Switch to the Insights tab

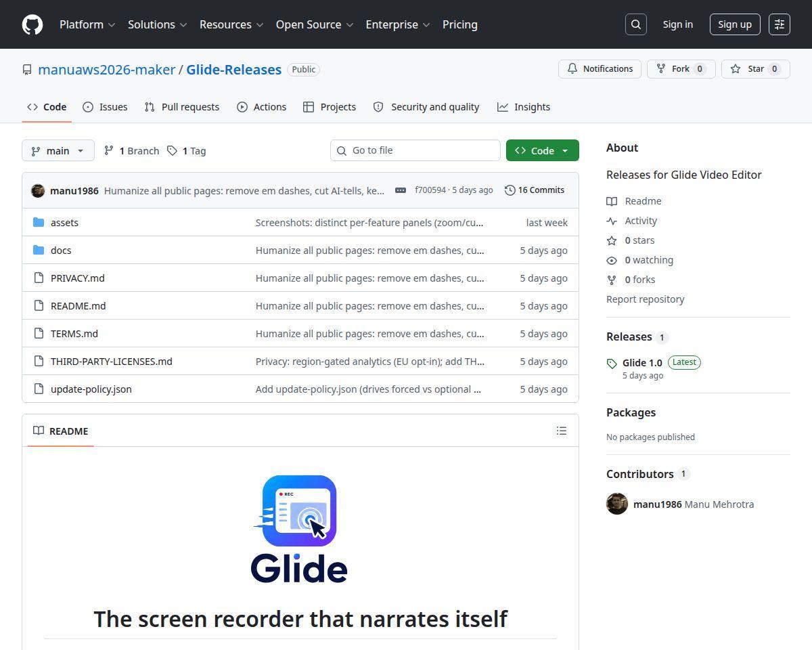click(524, 107)
